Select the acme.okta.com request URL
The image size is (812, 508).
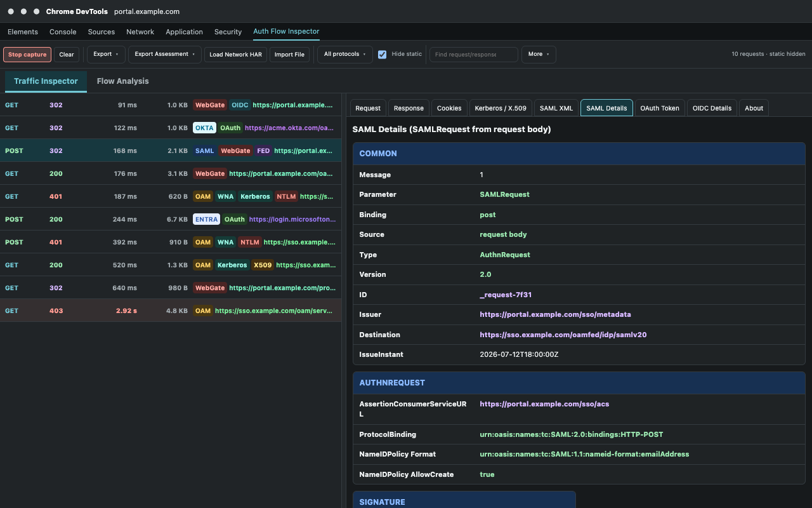289,128
